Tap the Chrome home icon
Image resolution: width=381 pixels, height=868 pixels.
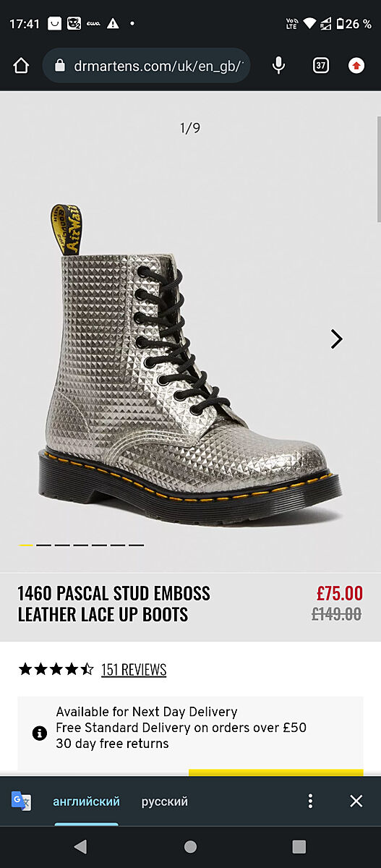pos(21,66)
